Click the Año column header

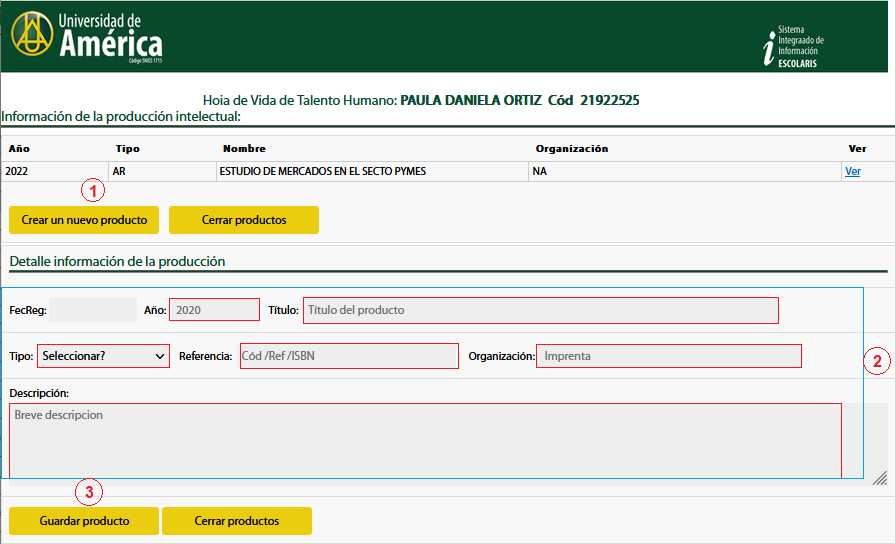pyautogui.click(x=19, y=148)
